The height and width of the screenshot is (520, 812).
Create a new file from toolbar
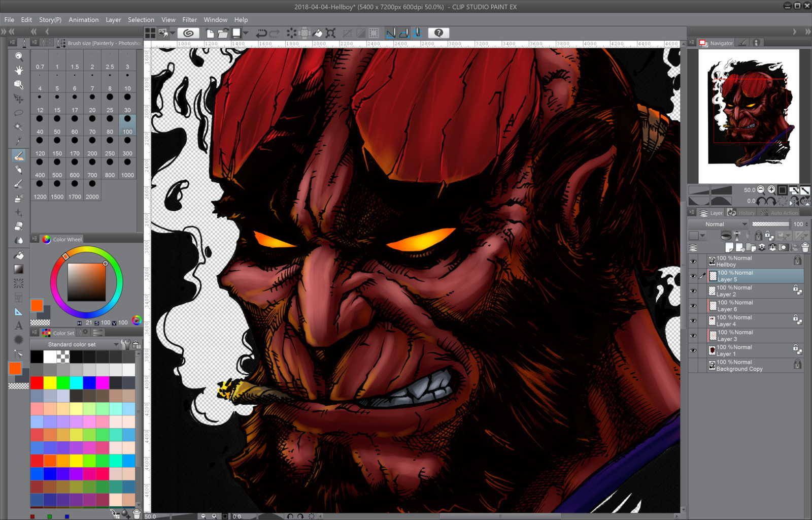click(210, 33)
